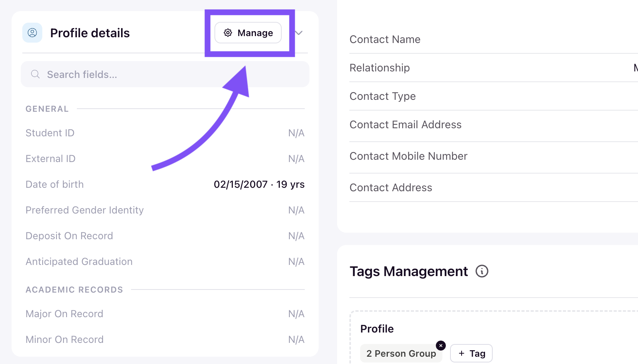Click Minor On Record field
The height and width of the screenshot is (364, 638).
tap(165, 339)
